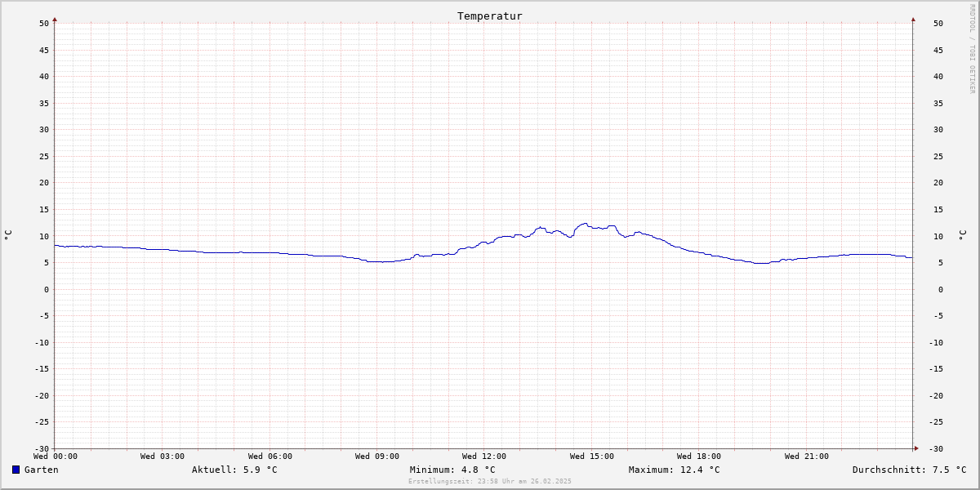This screenshot has height=490, width=980.
Task: Click the Aktuell: 5.9 °C value
Action: click(234, 470)
